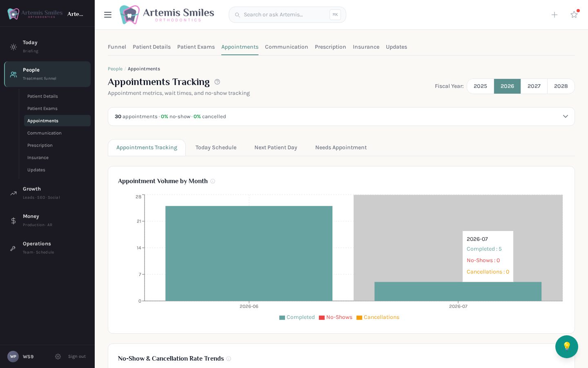Viewport: 588px width, 368px height.
Task: Open the Insurance top tab
Action: click(366, 47)
